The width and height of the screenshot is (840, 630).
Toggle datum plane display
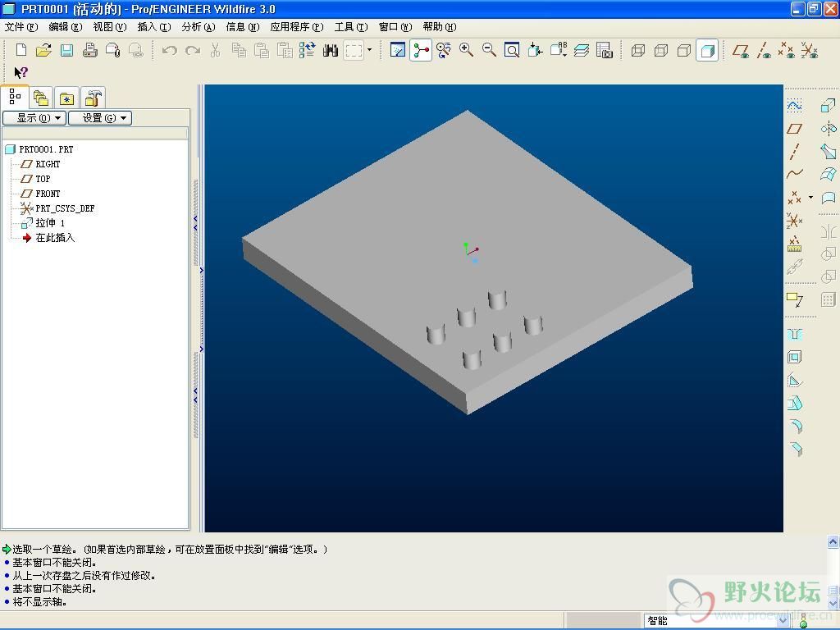741,51
